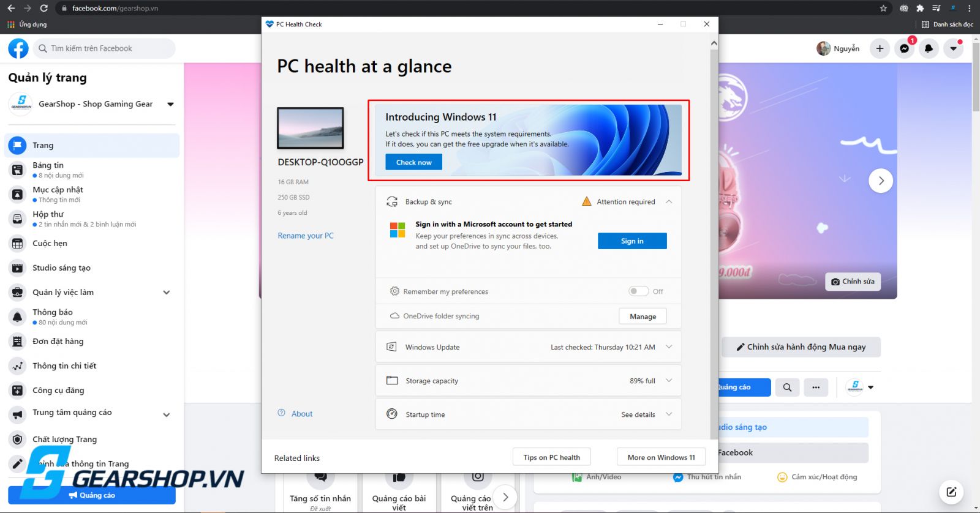Image resolution: width=980 pixels, height=513 pixels.
Task: Click the Facebook create plus icon
Action: click(880, 48)
